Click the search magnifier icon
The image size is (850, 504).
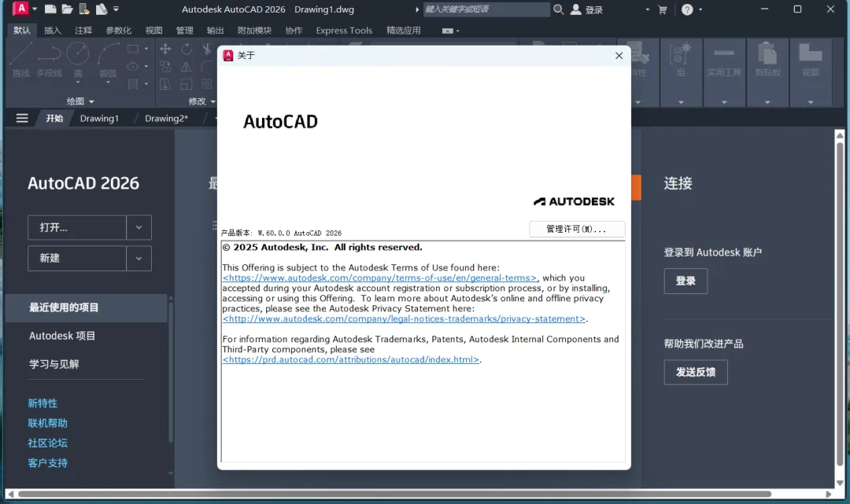558,9
